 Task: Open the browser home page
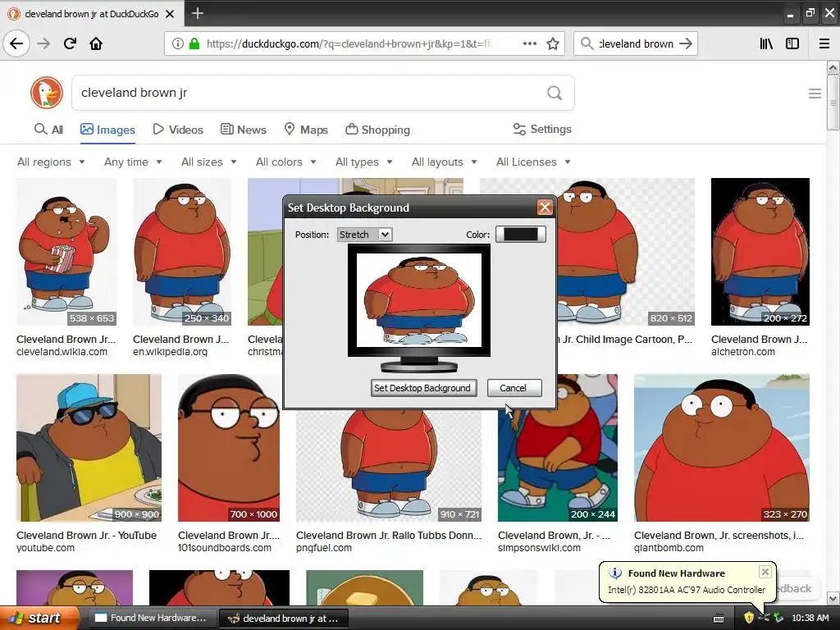click(96, 43)
